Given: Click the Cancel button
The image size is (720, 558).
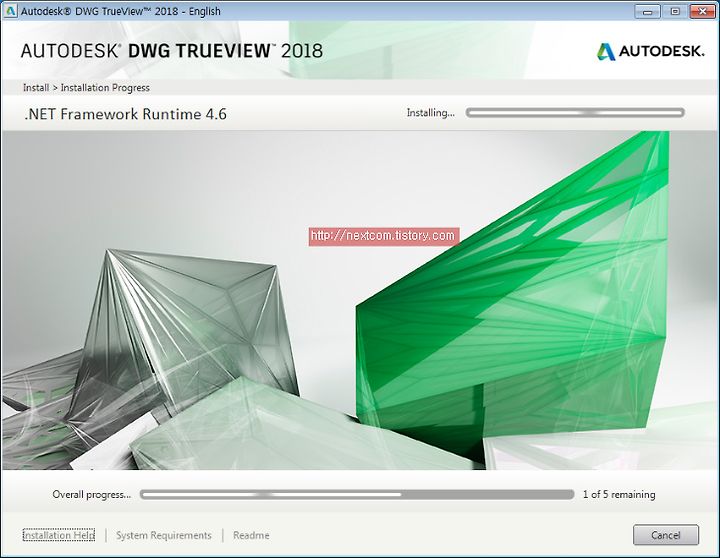Looking at the screenshot, I should [665, 535].
